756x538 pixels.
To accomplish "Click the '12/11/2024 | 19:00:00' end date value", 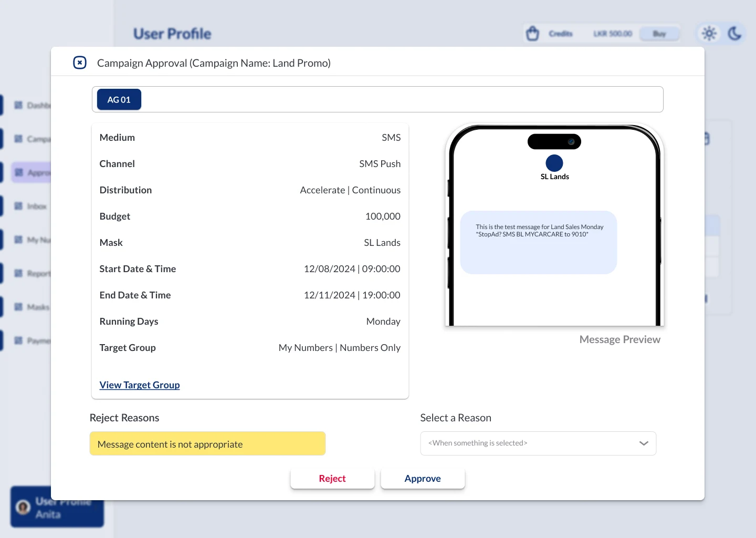I will [x=352, y=295].
